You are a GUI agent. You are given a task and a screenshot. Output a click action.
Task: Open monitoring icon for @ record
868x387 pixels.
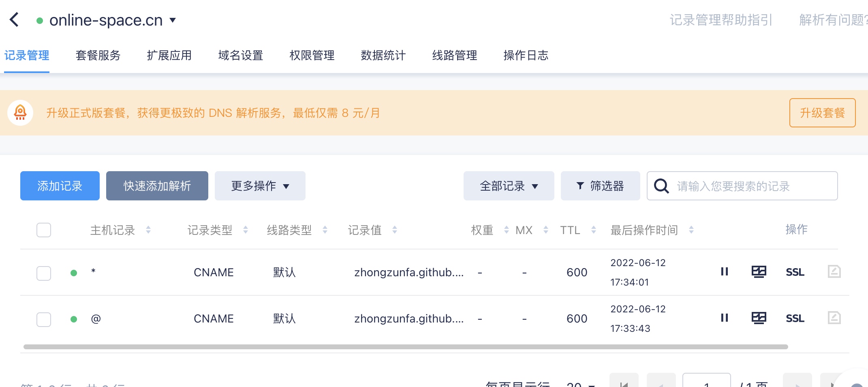pyautogui.click(x=759, y=318)
